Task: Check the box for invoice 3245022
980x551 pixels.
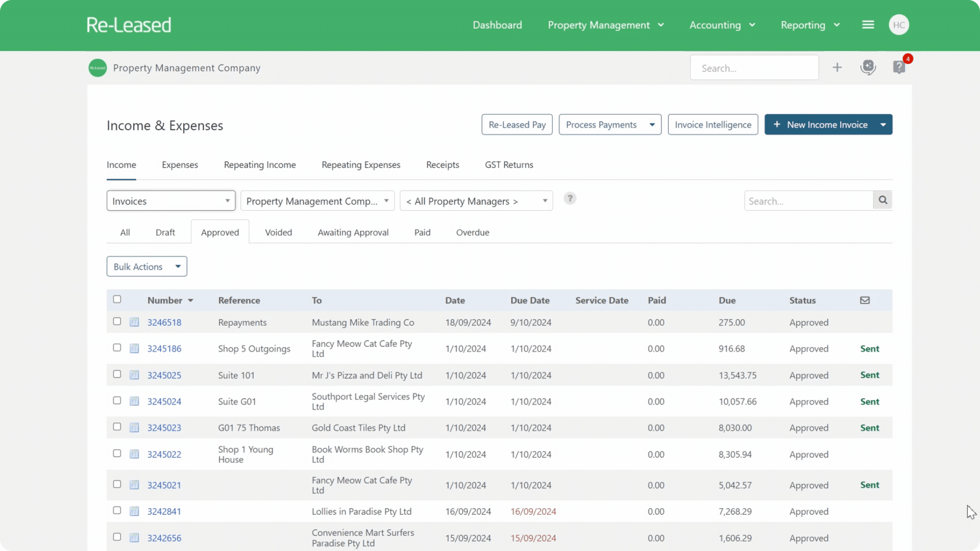Action: tap(117, 453)
